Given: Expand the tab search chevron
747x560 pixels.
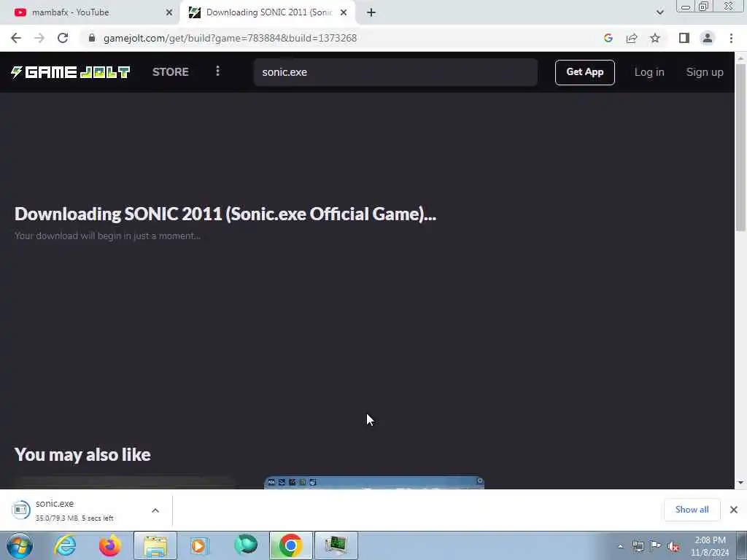Looking at the screenshot, I should 659,12.
